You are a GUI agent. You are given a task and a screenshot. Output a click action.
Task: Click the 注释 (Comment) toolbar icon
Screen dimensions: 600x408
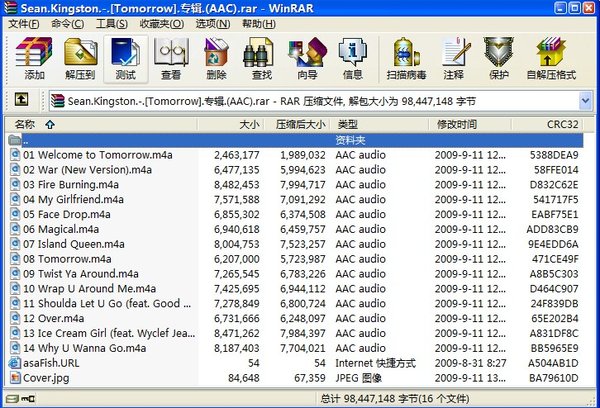click(x=456, y=52)
